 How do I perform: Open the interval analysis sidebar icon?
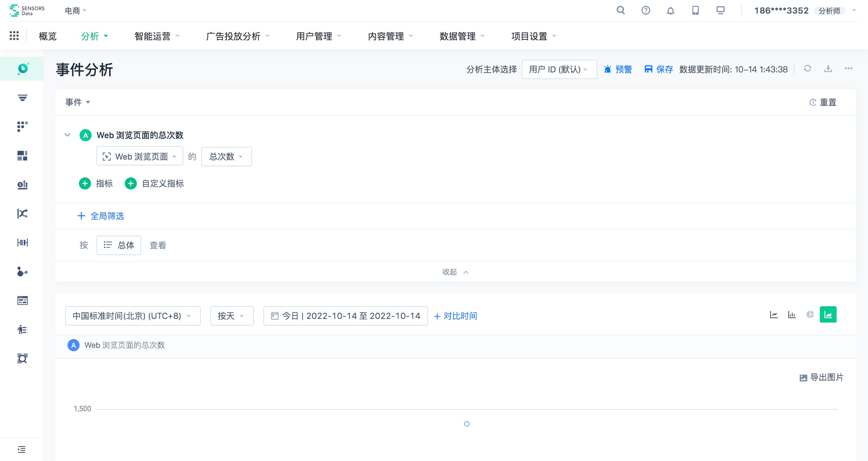click(23, 243)
